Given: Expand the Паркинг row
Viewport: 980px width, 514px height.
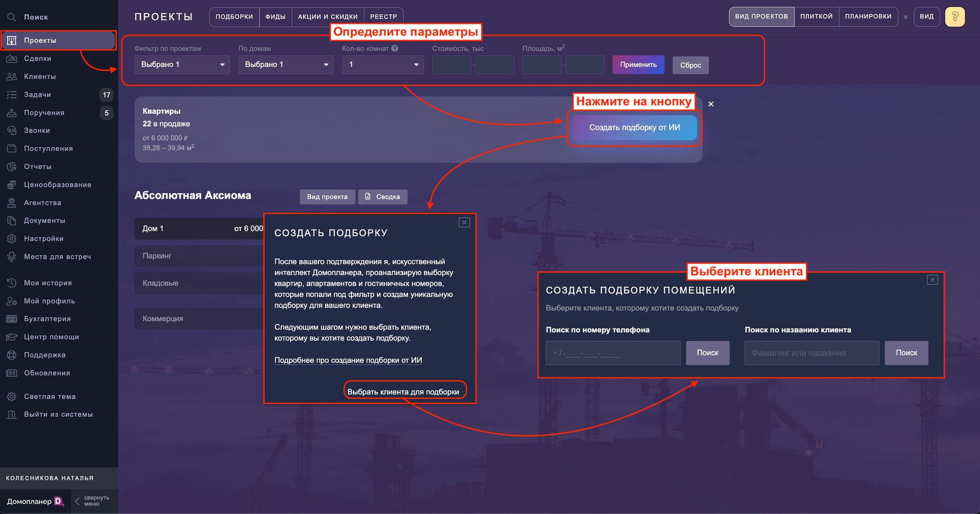Looking at the screenshot, I should point(199,256).
